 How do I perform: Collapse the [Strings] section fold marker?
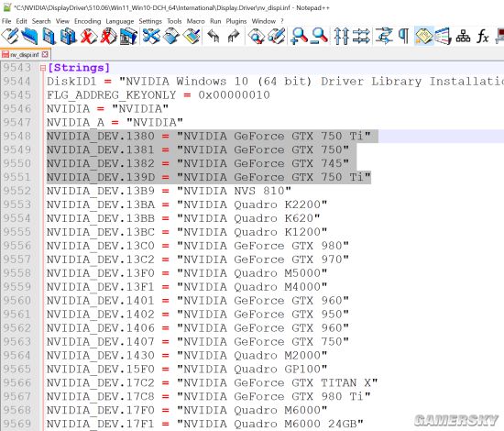(42, 68)
